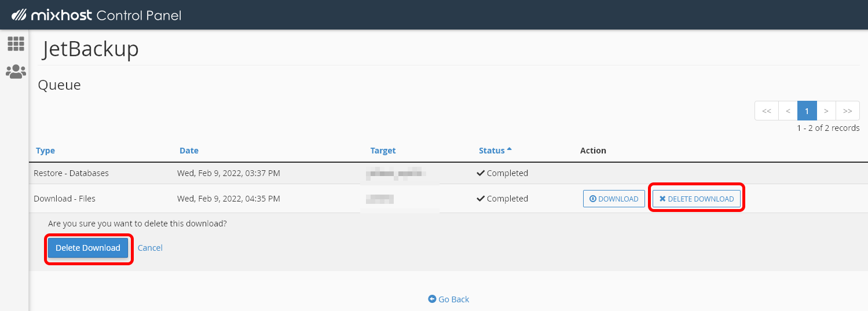Screen dimensions: 868x311
Task: Confirm with blue Delete Download button
Action: tap(88, 248)
